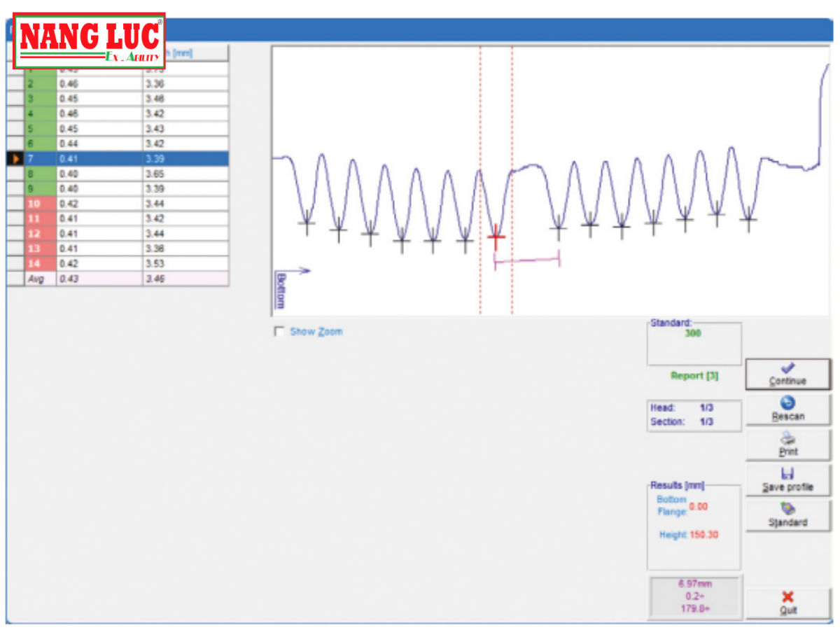The image size is (840, 630).
Task: Select row 7 arrow indicator in table
Action: click(x=15, y=159)
